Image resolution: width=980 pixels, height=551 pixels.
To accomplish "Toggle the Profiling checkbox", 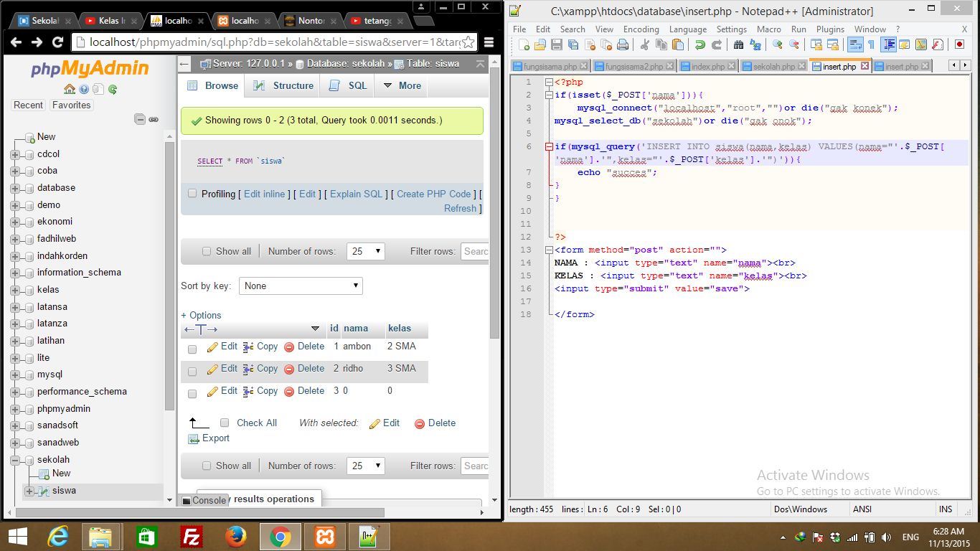I will (x=192, y=194).
